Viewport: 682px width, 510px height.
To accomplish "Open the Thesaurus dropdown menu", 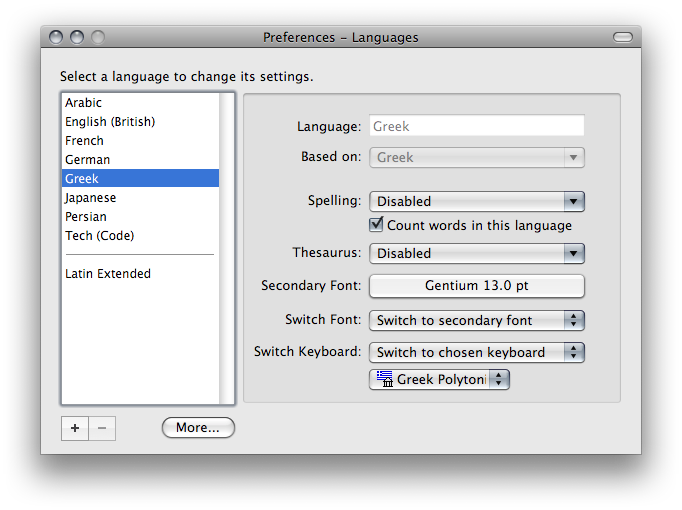I will coord(476,253).
